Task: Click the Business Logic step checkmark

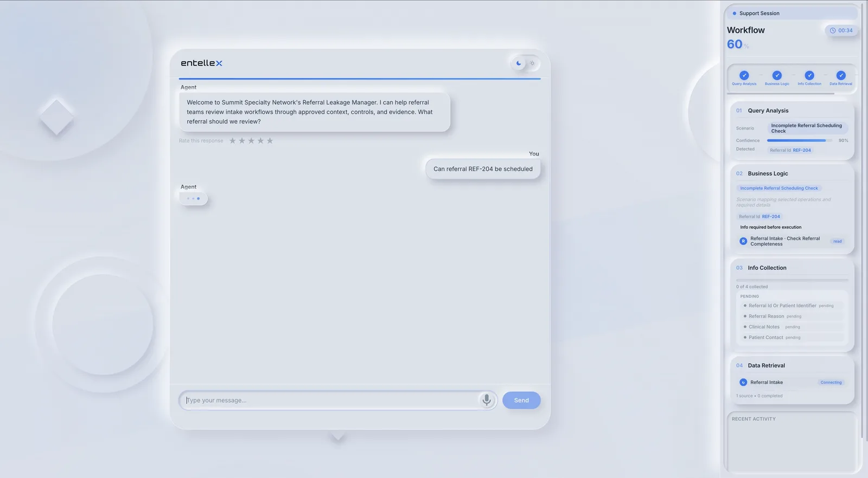Action: (x=777, y=75)
